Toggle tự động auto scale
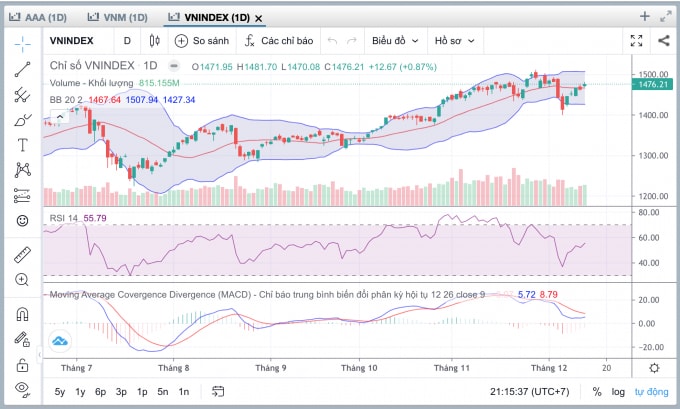The image size is (680, 409). [x=651, y=392]
